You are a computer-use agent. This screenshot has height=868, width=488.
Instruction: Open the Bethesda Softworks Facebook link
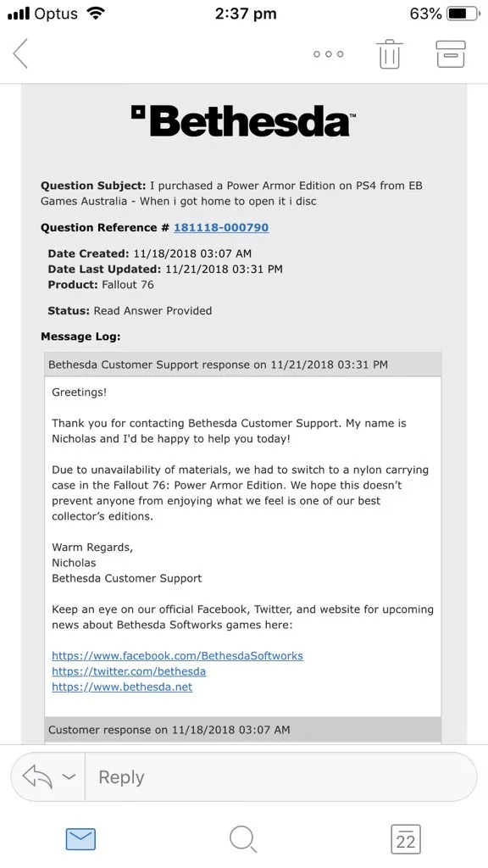pyautogui.click(x=178, y=656)
